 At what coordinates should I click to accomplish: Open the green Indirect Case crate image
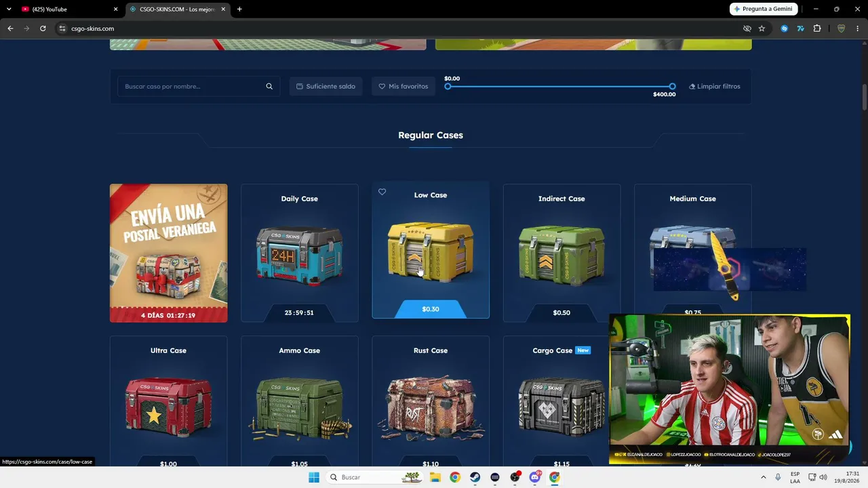click(561, 254)
